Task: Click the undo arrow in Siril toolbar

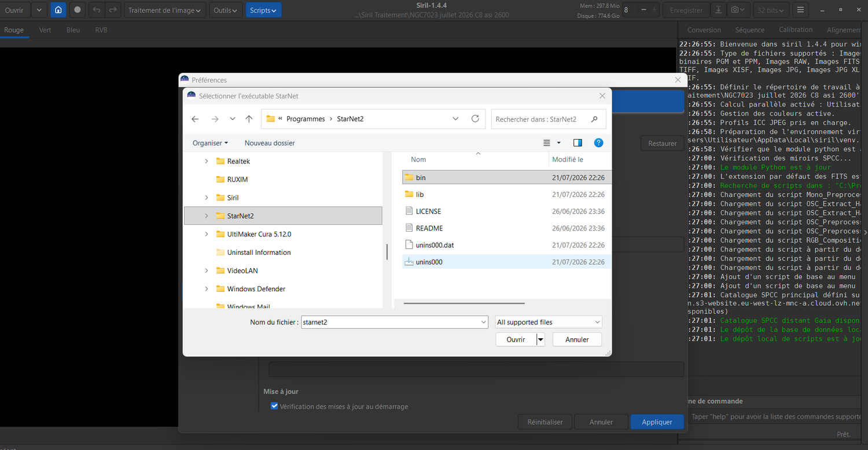Action: (x=97, y=10)
